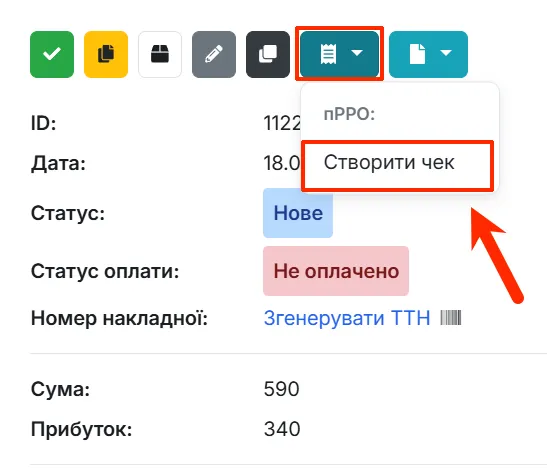Click the barcode icon beside ТТН link

tap(451, 318)
